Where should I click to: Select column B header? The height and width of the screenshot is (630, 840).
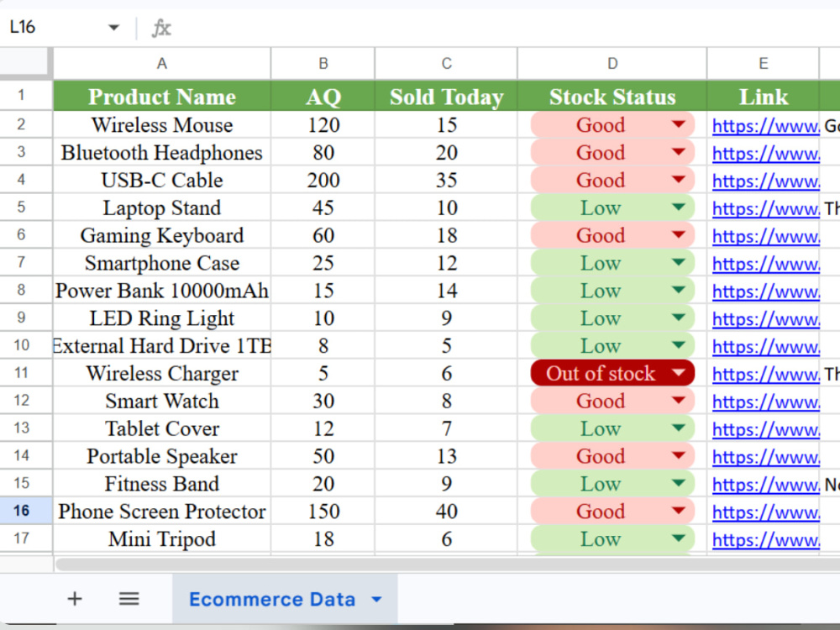(323, 63)
